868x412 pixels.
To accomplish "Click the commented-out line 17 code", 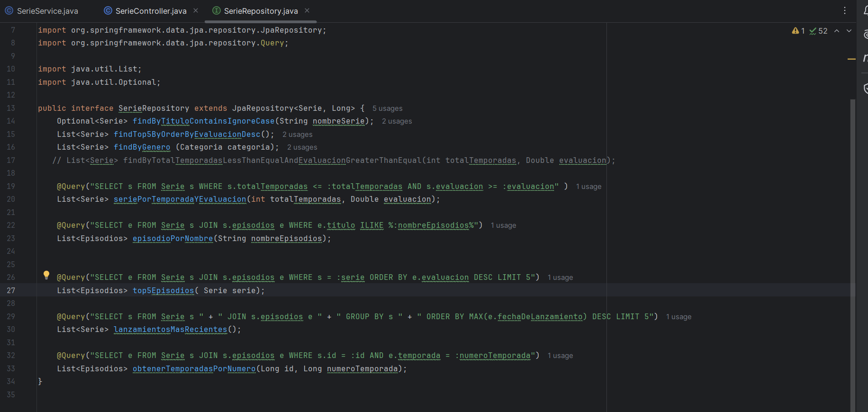I will tap(334, 161).
